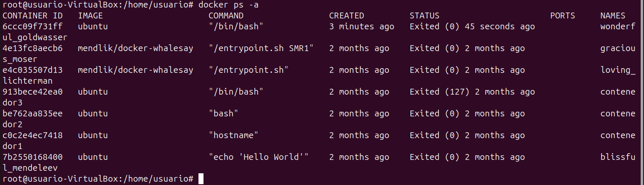
Task: Click container ID 7b2550168400
Action: (33, 157)
